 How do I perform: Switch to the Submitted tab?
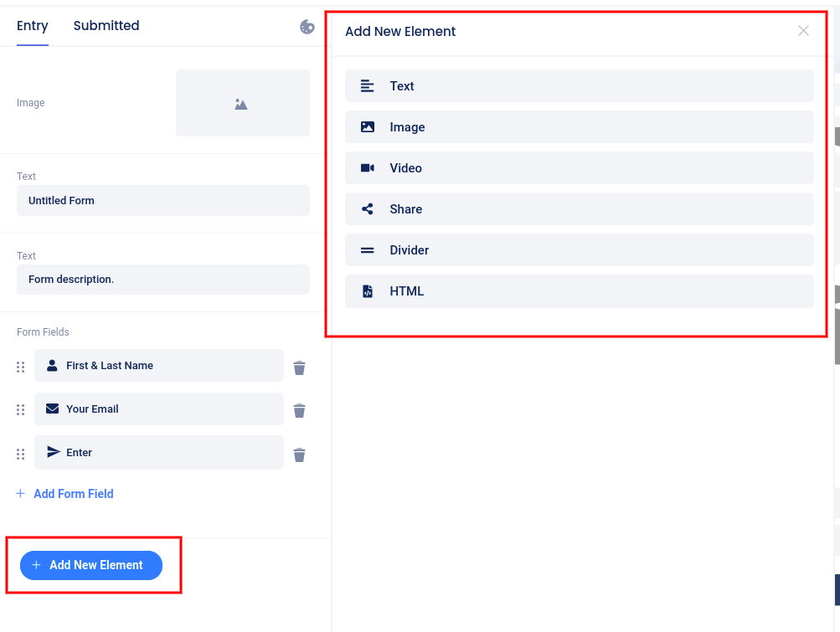pyautogui.click(x=106, y=26)
